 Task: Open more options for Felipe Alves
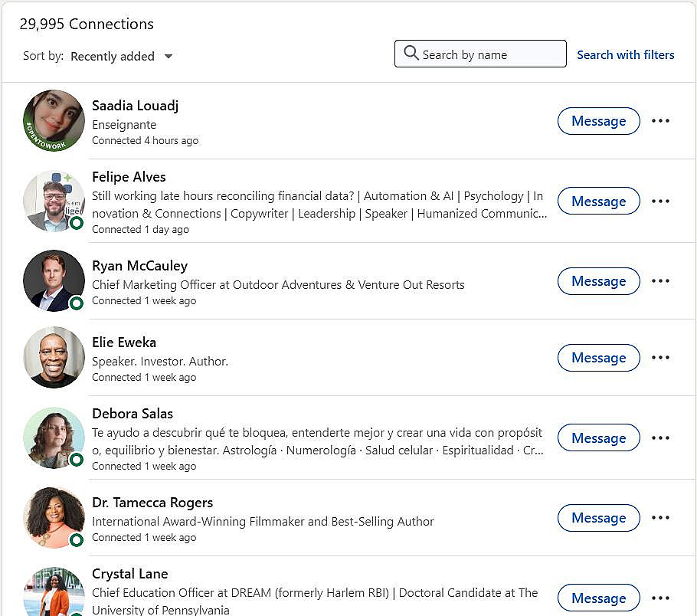coord(660,202)
